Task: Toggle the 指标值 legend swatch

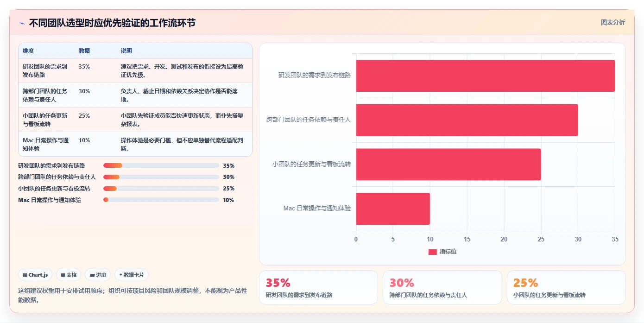Action: point(433,252)
